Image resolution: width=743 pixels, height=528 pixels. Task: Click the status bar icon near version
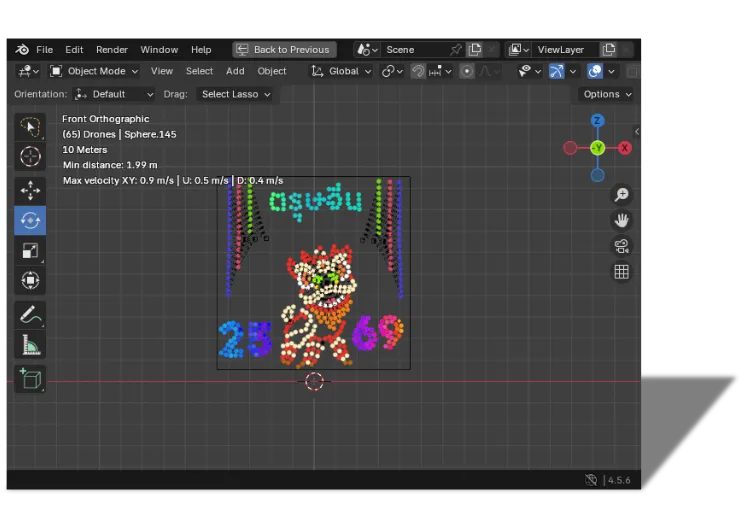(590, 480)
